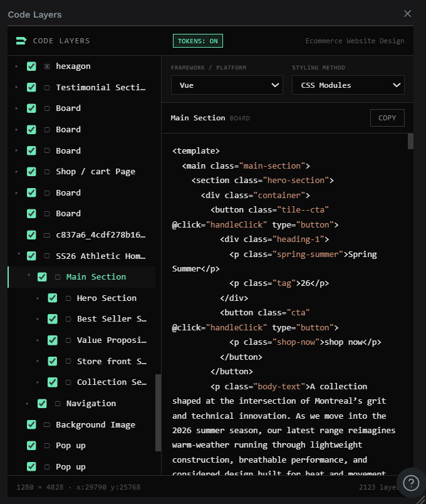This screenshot has width=426, height=504.
Task: Select the Testimonial Section layer
Action: point(101,87)
